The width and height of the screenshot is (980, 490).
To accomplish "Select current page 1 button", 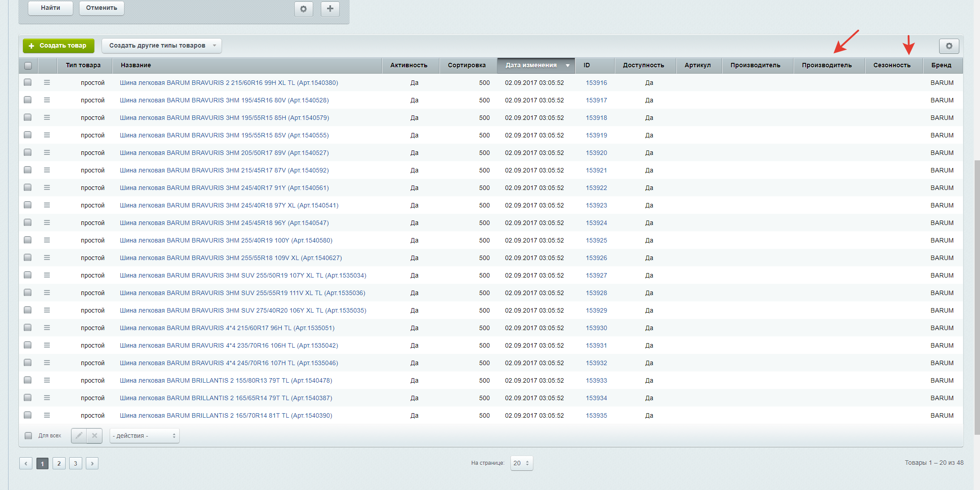I will pyautogui.click(x=42, y=464).
